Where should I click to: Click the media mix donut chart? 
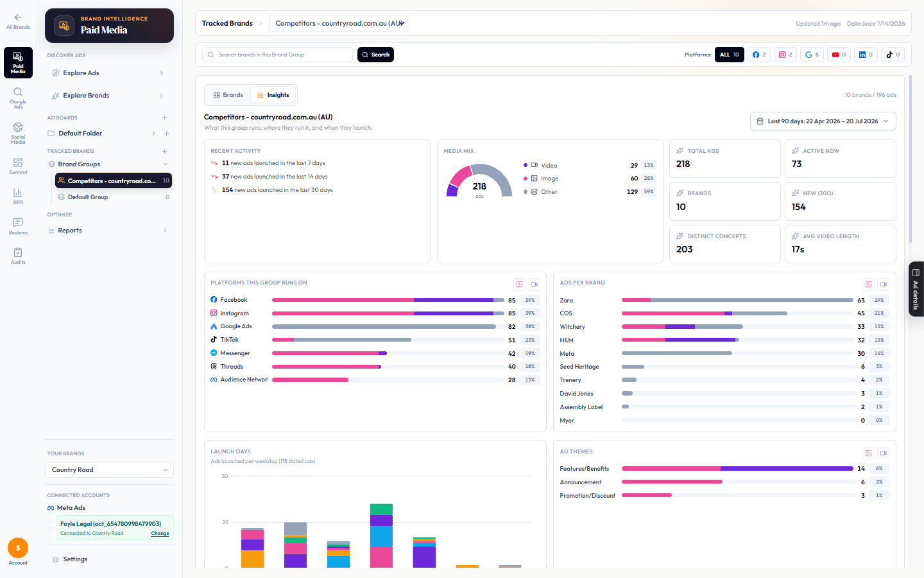tap(479, 182)
